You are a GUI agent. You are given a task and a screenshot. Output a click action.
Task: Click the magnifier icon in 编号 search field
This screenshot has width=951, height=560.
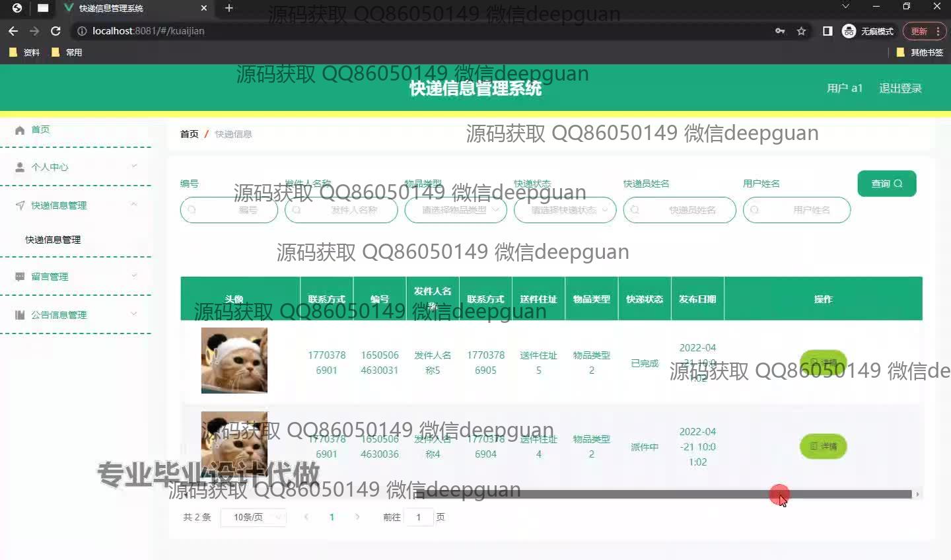(192, 210)
